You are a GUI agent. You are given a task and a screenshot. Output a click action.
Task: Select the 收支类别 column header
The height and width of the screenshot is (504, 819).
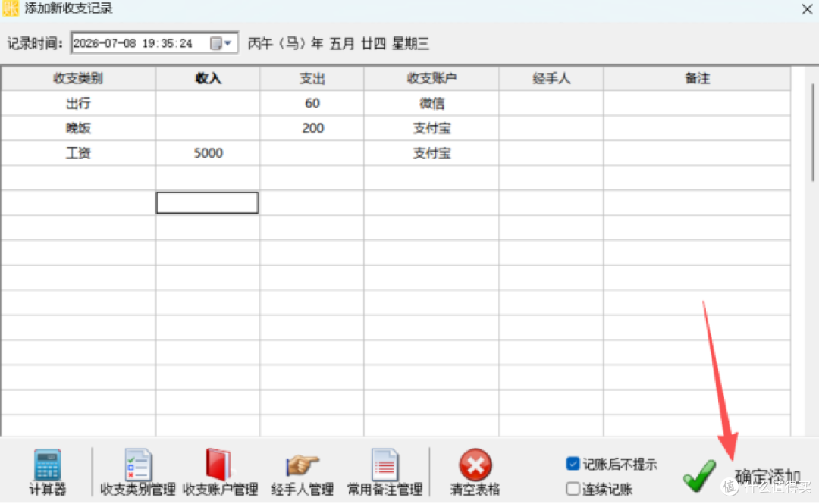[78, 78]
